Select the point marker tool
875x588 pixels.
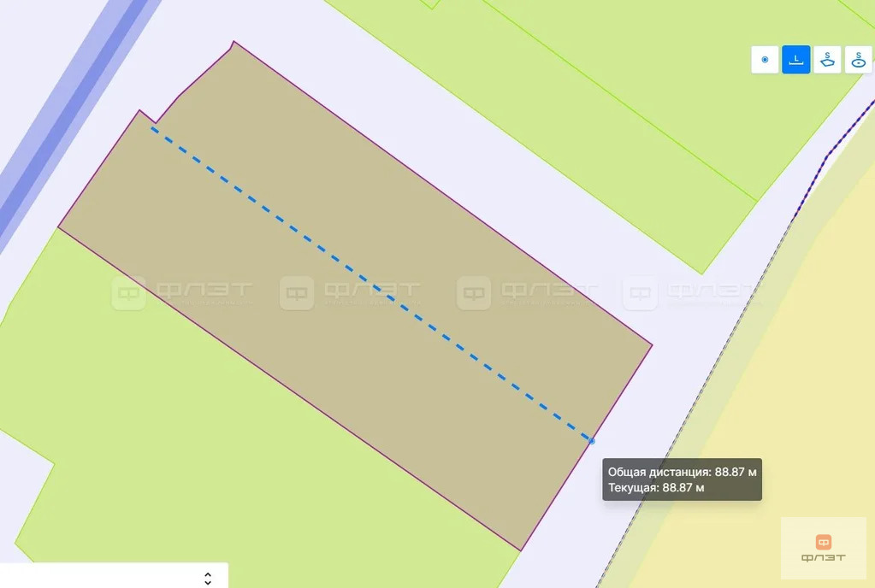tap(765, 60)
